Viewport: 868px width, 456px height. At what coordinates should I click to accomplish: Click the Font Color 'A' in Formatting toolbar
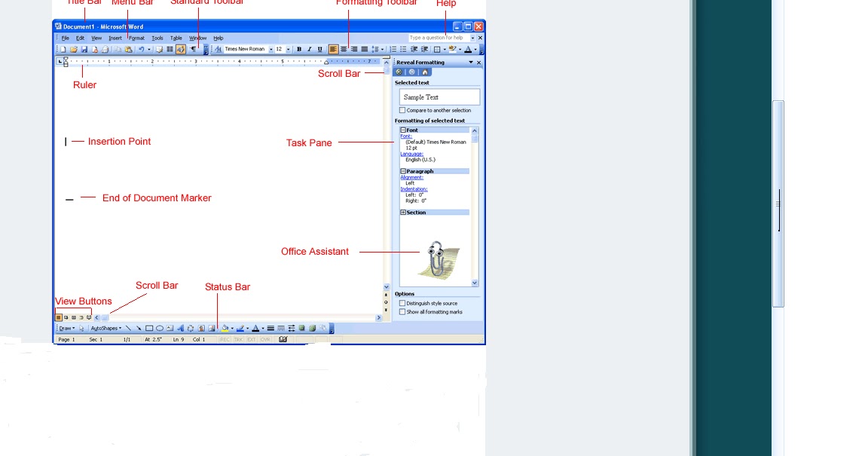(468, 49)
